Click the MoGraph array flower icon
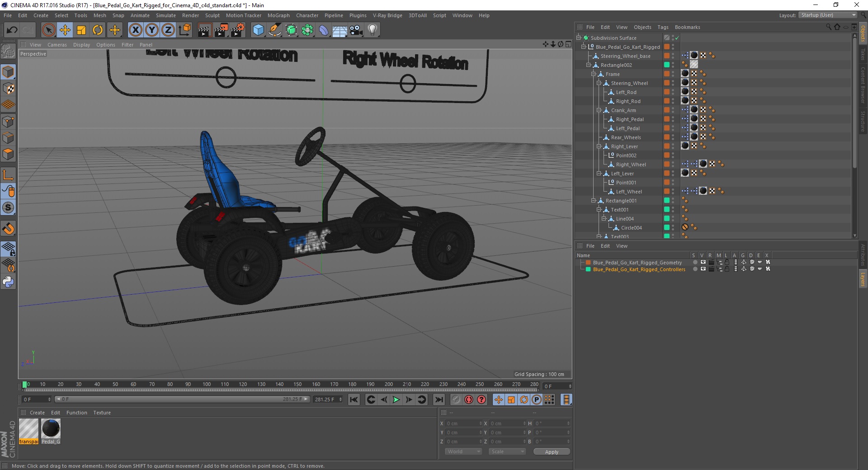The height and width of the screenshot is (470, 868). (x=308, y=30)
